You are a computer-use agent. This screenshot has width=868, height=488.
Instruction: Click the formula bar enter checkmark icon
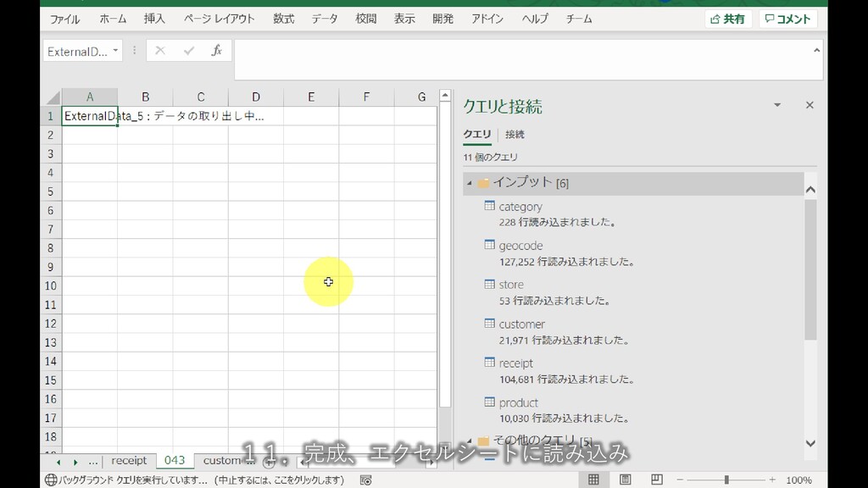188,51
